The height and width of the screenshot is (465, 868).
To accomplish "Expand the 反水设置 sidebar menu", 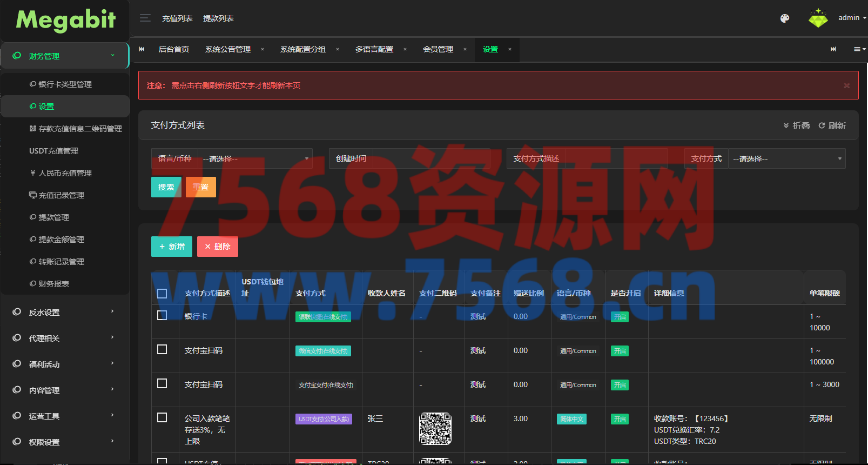I will point(65,313).
